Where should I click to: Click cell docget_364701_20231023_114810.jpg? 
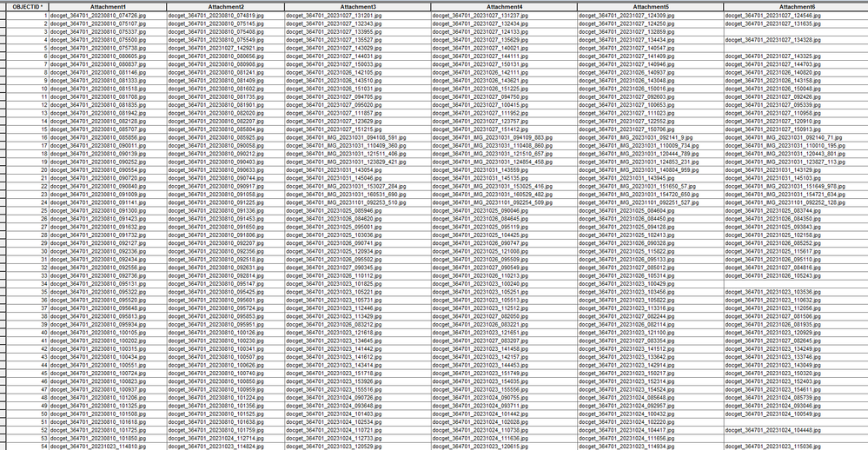[108, 447]
